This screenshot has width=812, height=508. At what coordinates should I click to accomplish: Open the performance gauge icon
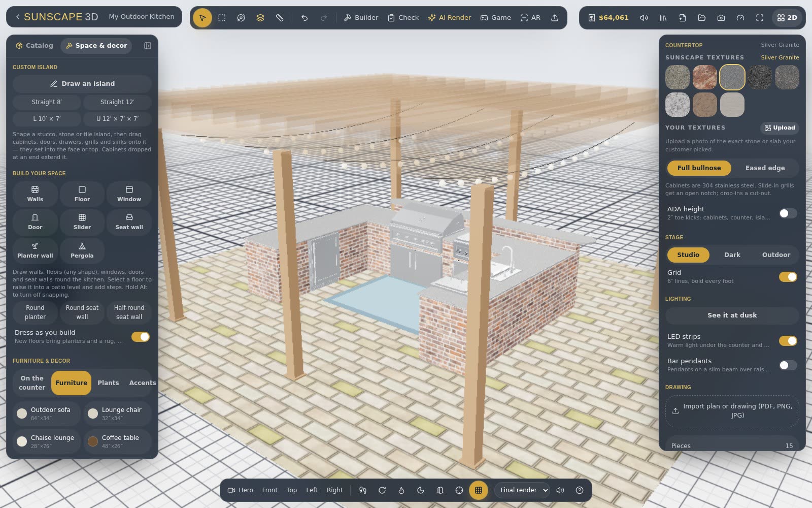click(x=740, y=18)
